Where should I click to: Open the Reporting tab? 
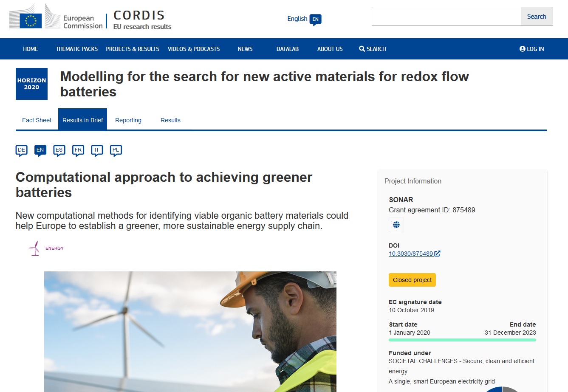pos(128,120)
